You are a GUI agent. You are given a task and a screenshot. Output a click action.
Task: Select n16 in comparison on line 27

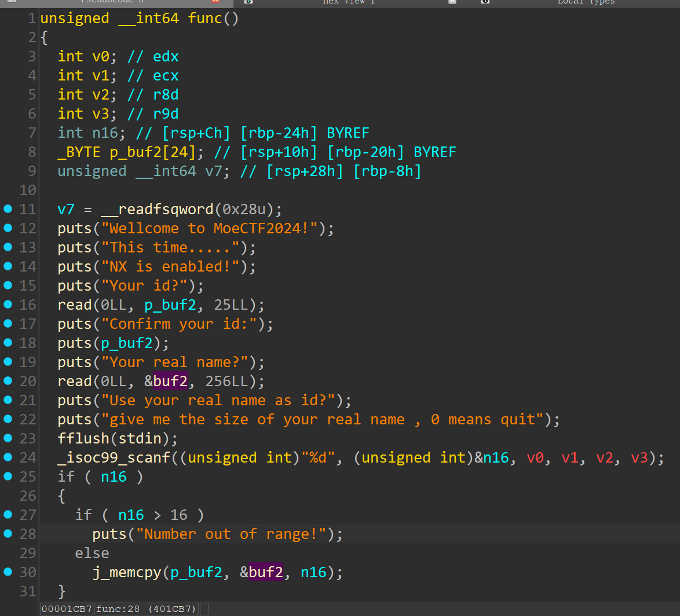coord(131,514)
